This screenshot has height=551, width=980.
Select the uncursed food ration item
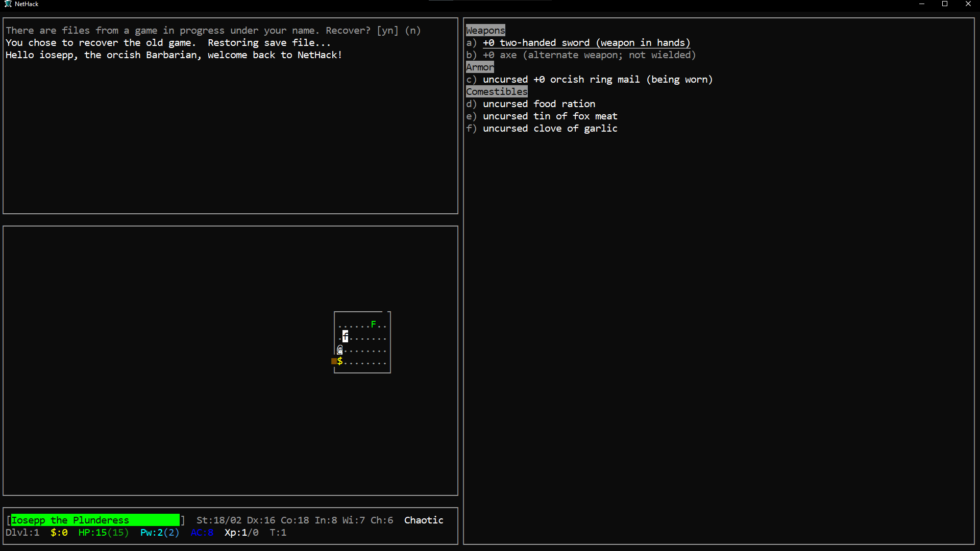click(x=531, y=104)
